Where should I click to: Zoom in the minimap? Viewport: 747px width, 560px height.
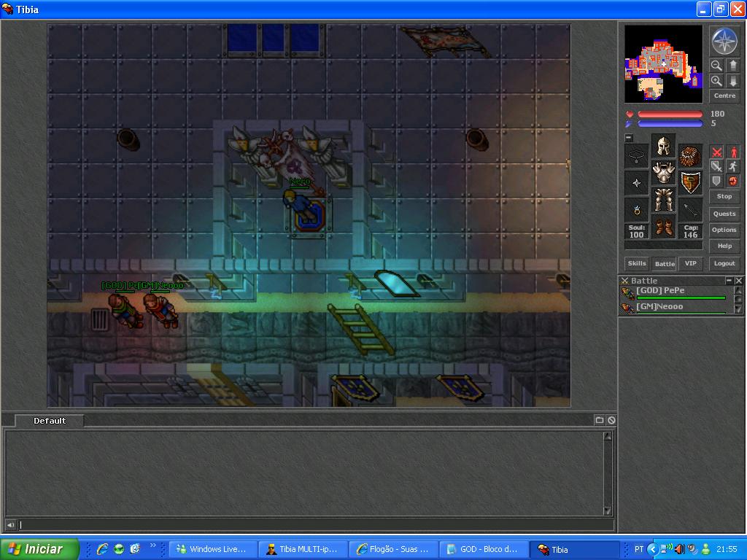(x=716, y=81)
